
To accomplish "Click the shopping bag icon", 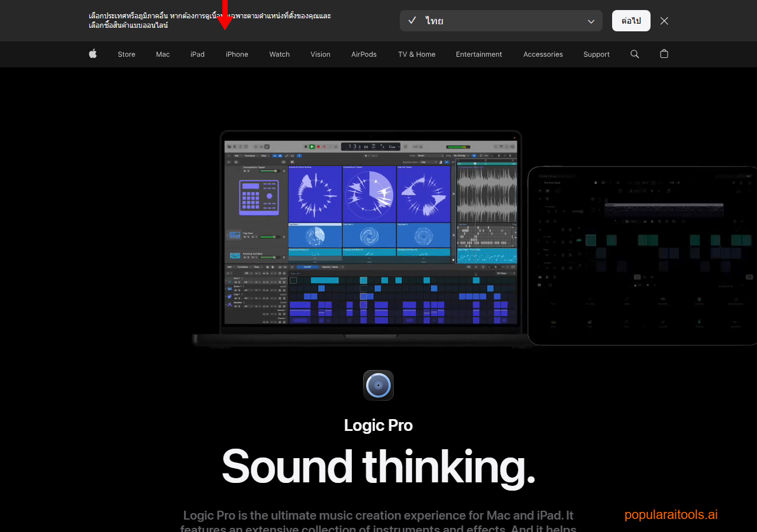I will point(664,54).
